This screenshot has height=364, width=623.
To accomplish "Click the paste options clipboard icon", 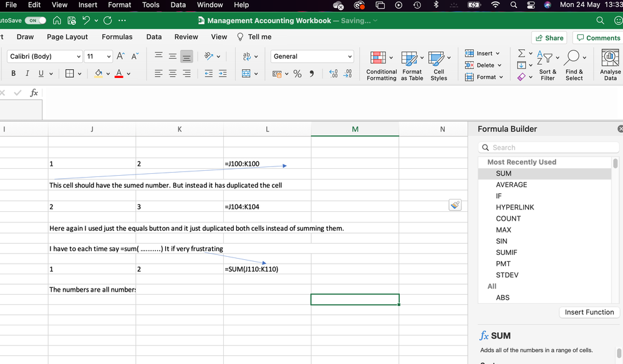I will (x=455, y=205).
